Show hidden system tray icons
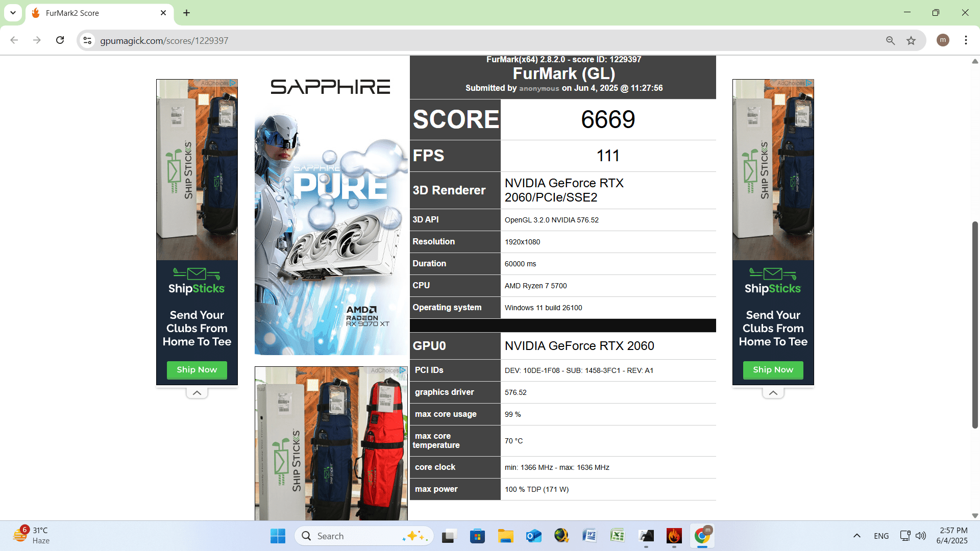Image resolution: width=980 pixels, height=551 pixels. [857, 536]
